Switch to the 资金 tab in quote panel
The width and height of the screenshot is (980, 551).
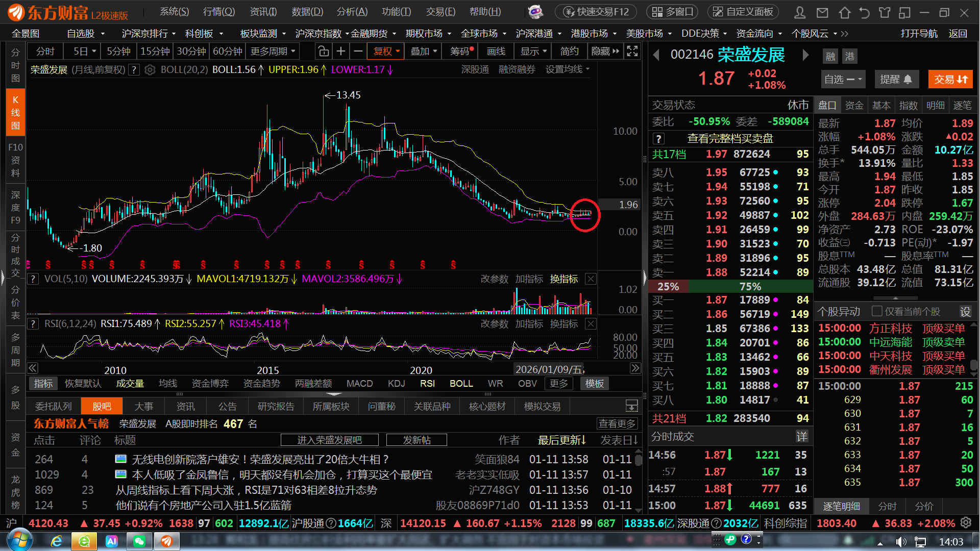click(x=854, y=106)
